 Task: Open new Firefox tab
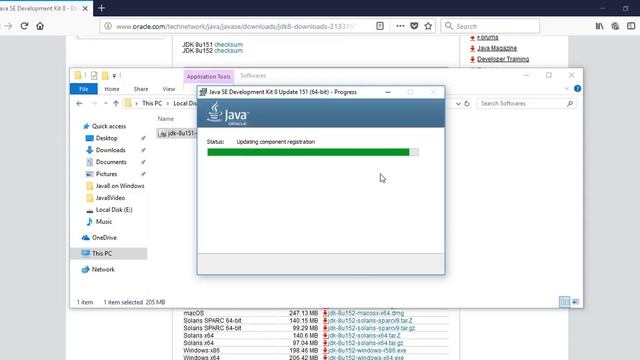[102, 8]
